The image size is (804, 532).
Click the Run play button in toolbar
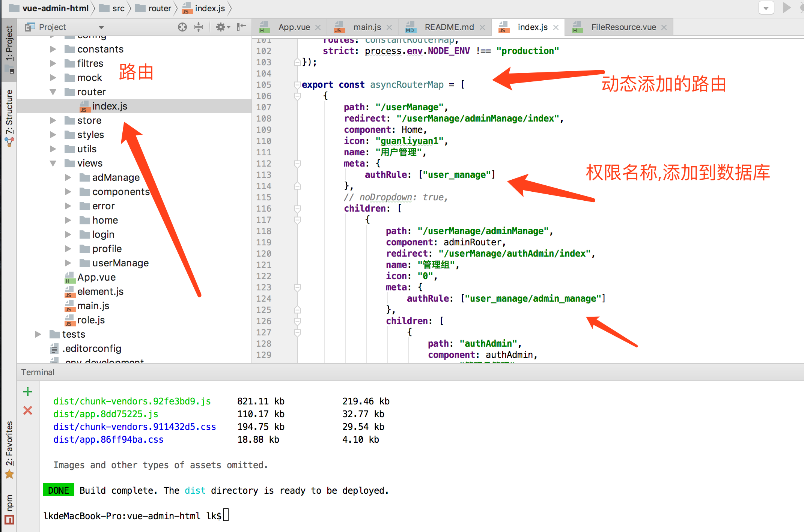pyautogui.click(x=786, y=8)
